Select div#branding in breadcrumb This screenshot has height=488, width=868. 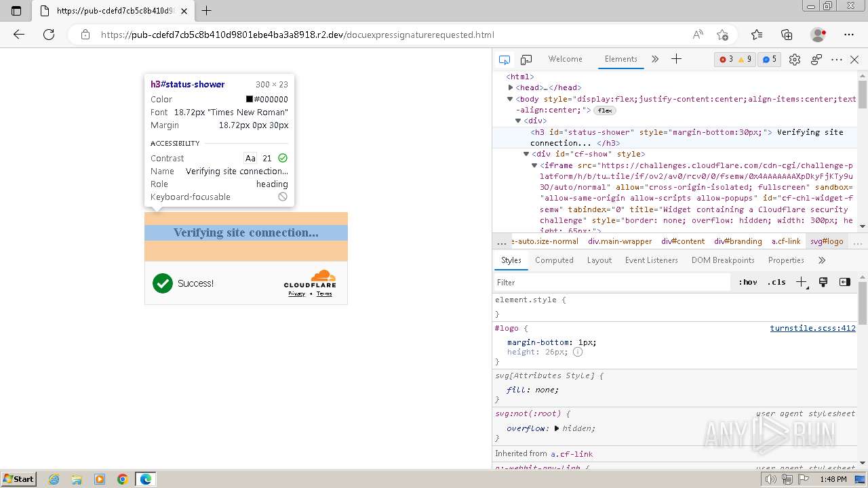[x=738, y=241]
